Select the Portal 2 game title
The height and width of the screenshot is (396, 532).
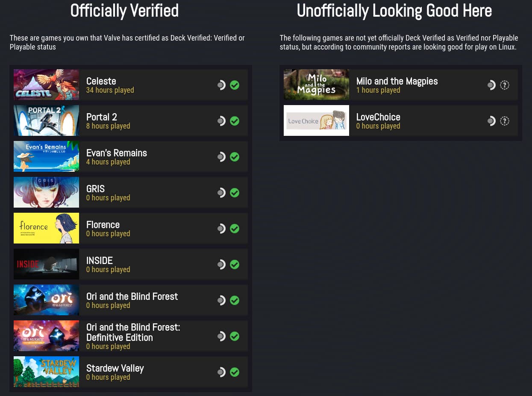coord(102,117)
